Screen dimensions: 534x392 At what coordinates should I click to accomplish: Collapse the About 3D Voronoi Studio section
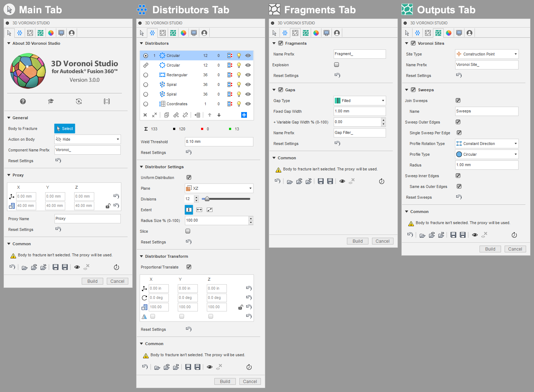(x=9, y=43)
